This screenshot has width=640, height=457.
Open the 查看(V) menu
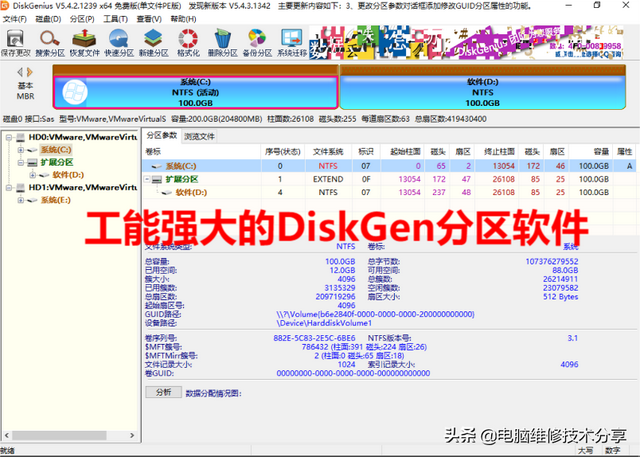149,19
